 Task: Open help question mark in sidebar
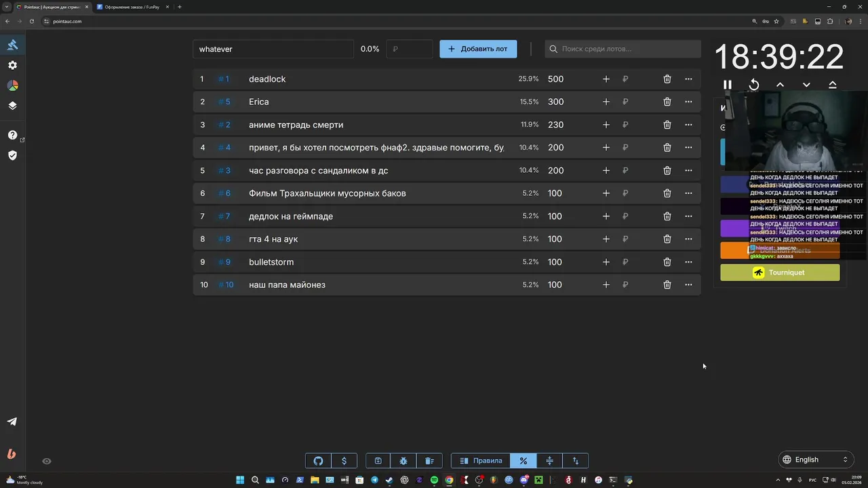tap(12, 135)
